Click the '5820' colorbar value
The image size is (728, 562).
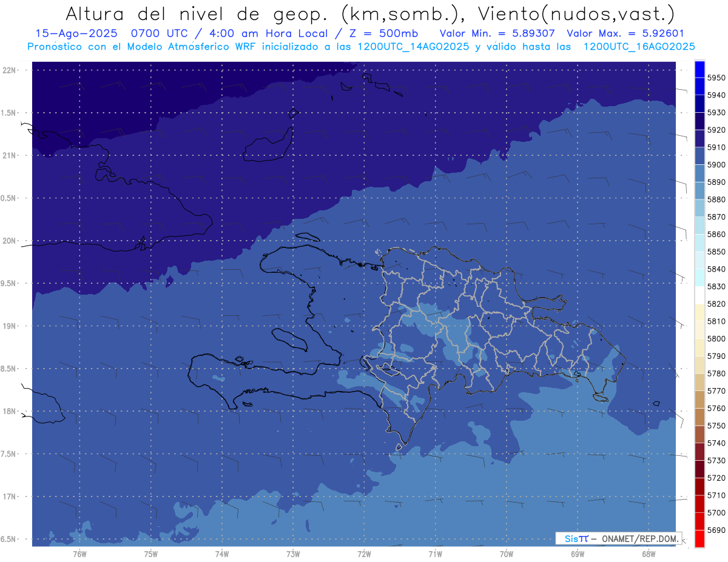[x=716, y=304]
